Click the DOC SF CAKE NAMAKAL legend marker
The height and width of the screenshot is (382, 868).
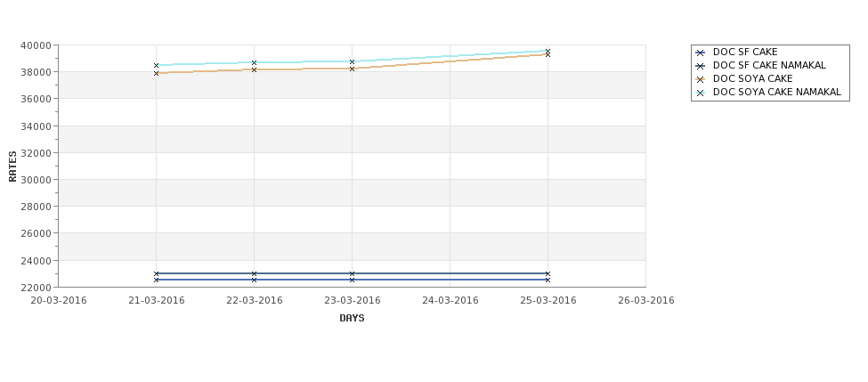click(x=701, y=67)
